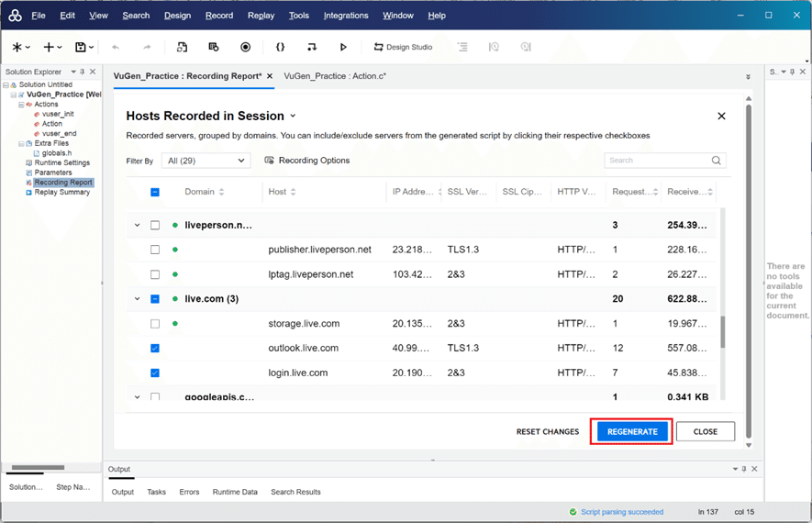Click the step-over arrow toolbar icon
812x523 pixels.
point(312,47)
